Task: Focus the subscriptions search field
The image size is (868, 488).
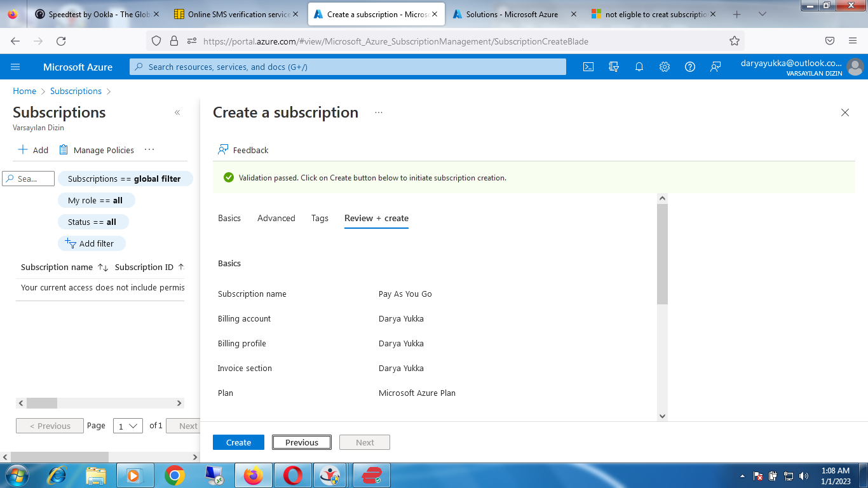Action: pos(29,179)
